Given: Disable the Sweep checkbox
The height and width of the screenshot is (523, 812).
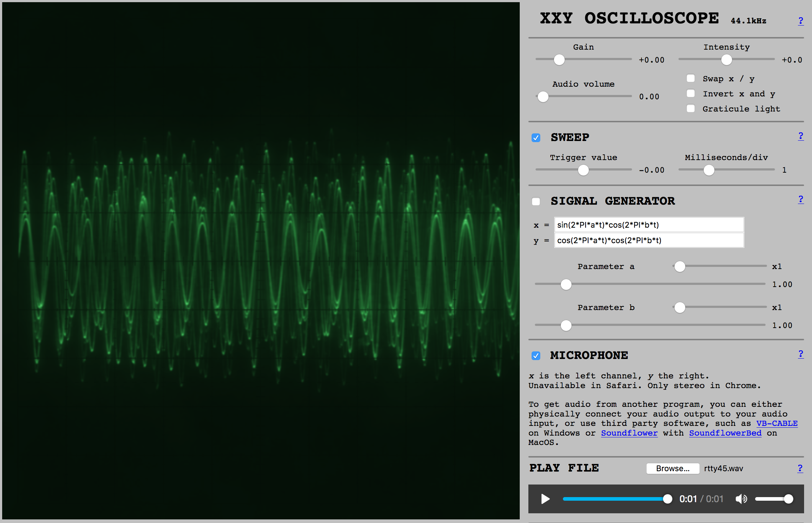Looking at the screenshot, I should pyautogui.click(x=536, y=138).
